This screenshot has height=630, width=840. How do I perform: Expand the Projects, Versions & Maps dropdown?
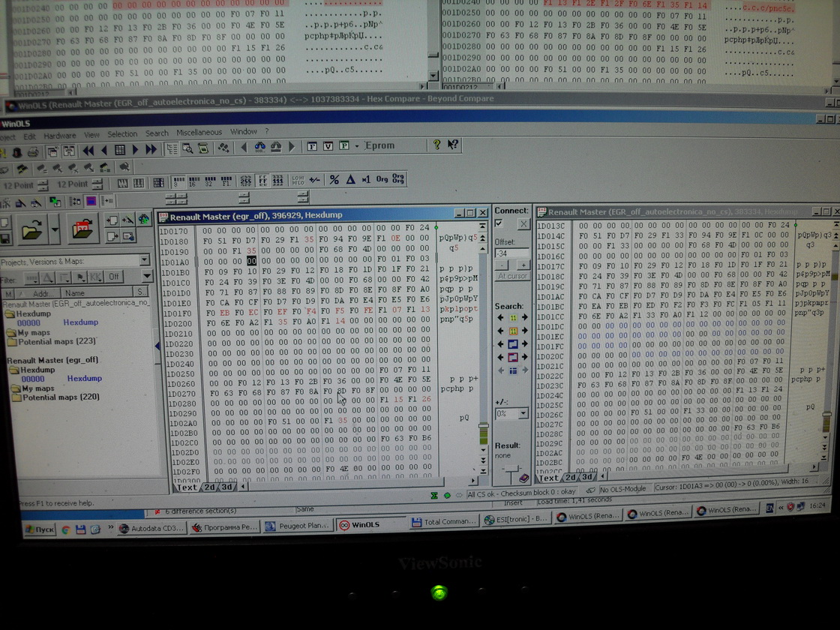point(144,261)
